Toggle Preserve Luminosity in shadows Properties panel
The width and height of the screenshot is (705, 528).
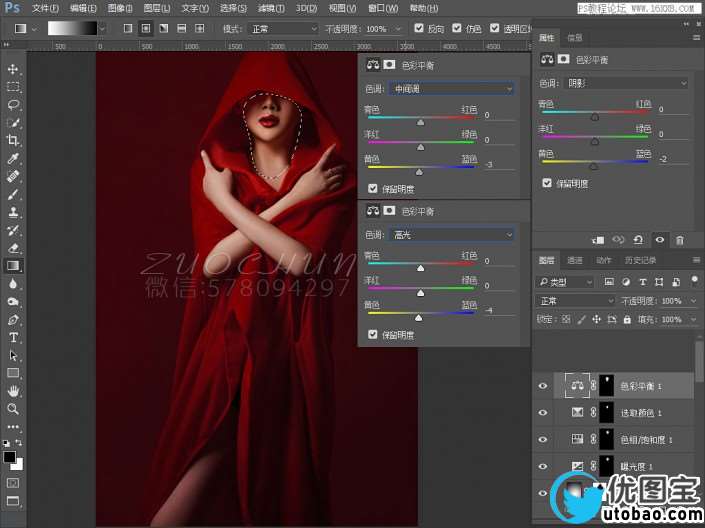click(547, 183)
